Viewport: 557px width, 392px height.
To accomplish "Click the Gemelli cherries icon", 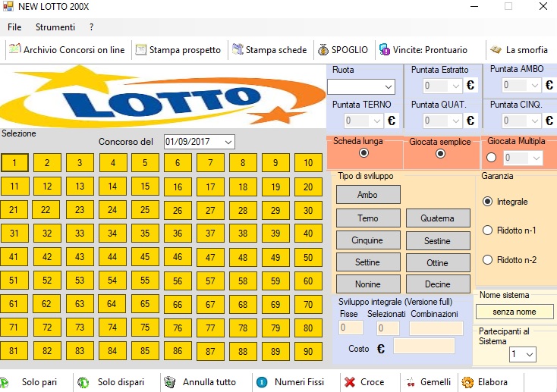I will (411, 382).
